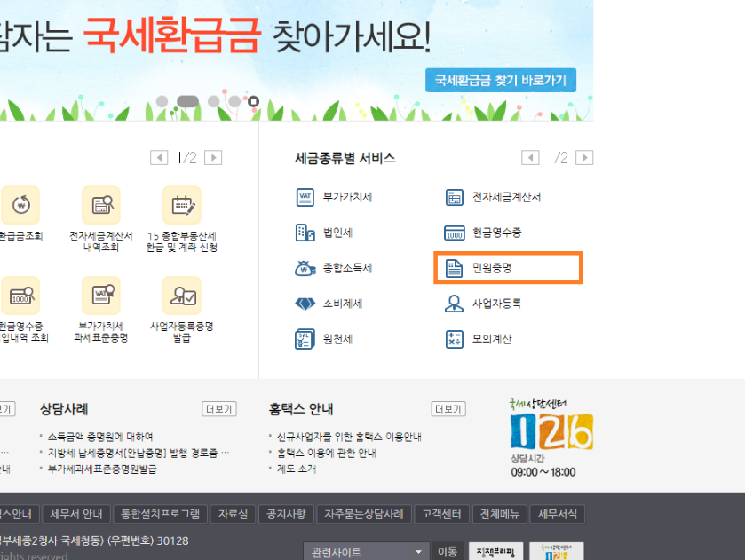Screen dimensions: 745x560
Task: Show previous page of 세금종류별 서비스
Action: 530,158
